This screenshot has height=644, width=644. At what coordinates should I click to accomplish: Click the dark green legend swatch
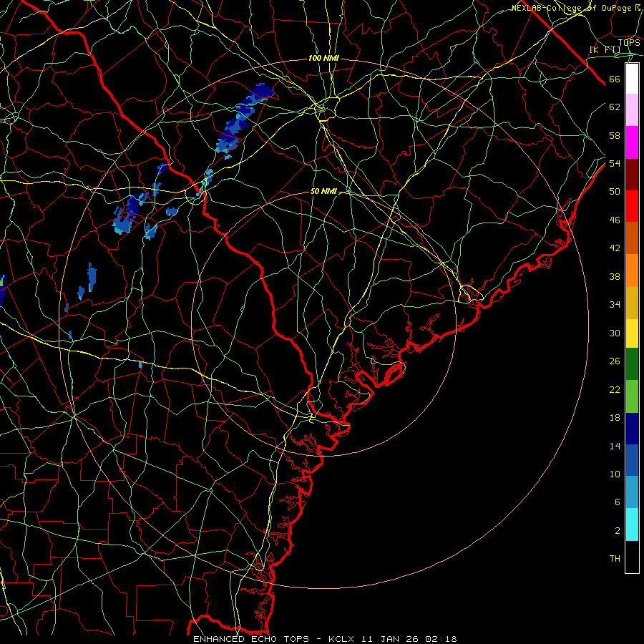click(632, 364)
